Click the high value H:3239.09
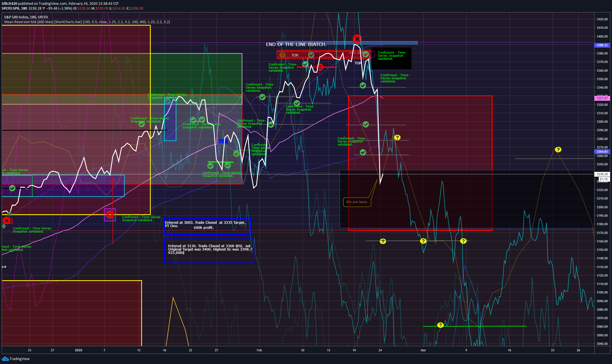The image size is (612, 364). click(100, 8)
